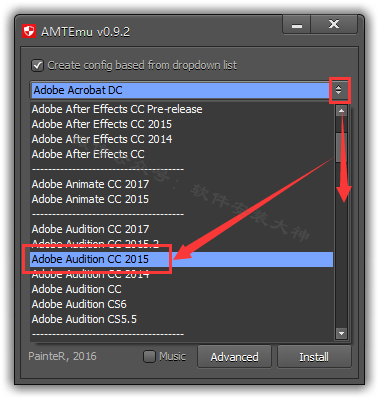Click the Advanced button

click(234, 357)
